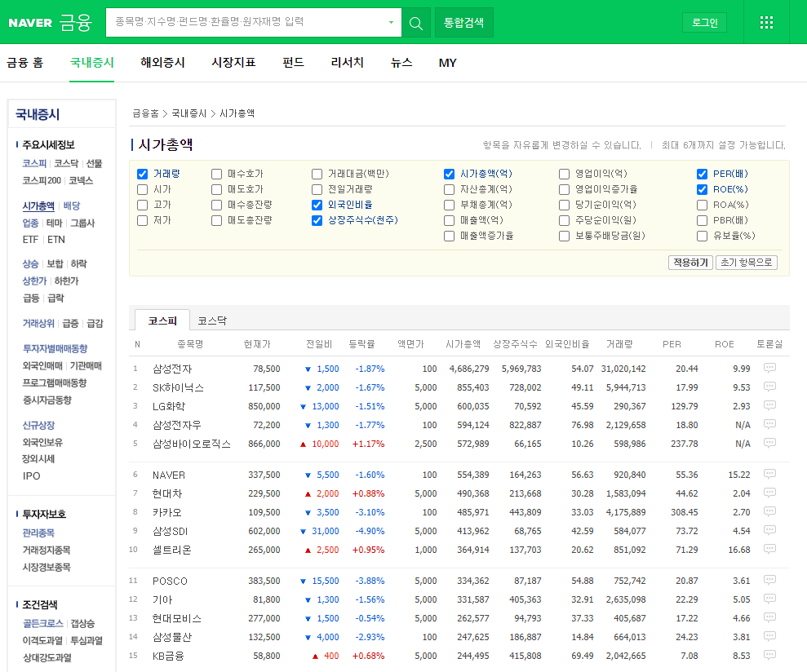Image resolution: width=807 pixels, height=672 pixels.
Task: Uncheck the 시가총액(억) checkbox
Action: pos(450,174)
